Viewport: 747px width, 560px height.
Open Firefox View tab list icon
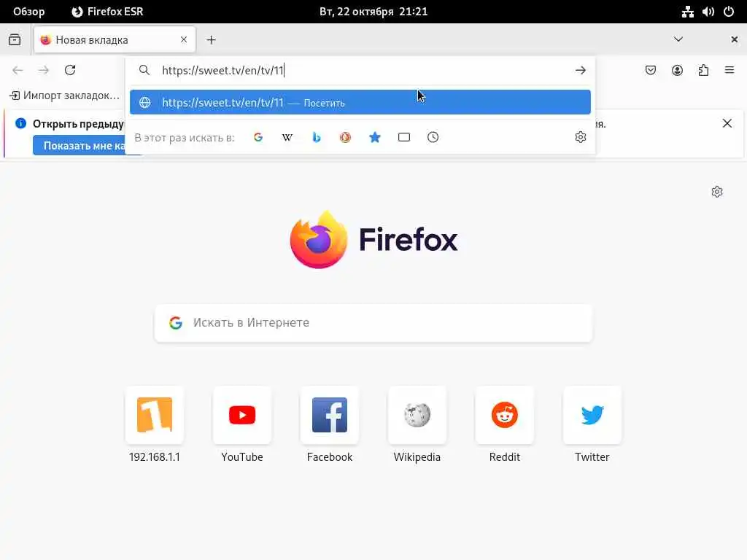click(15, 40)
